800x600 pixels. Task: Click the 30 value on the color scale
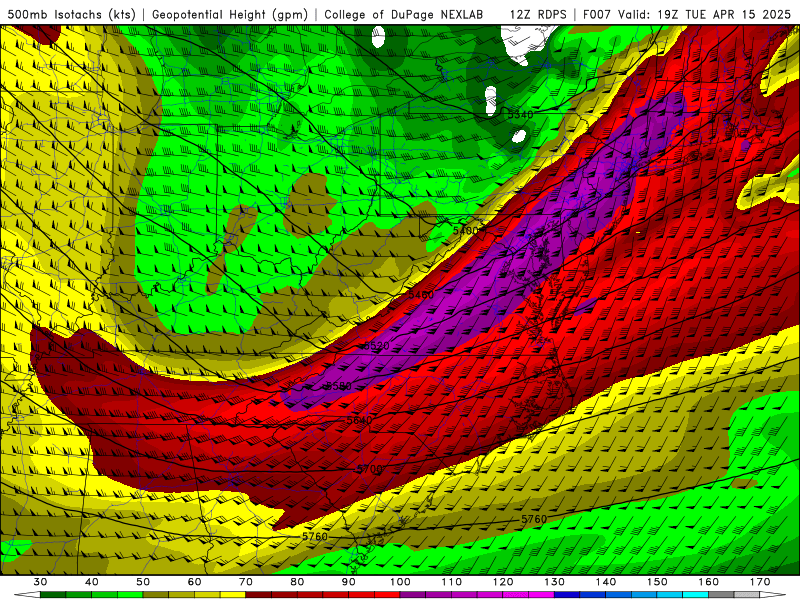coord(40,582)
